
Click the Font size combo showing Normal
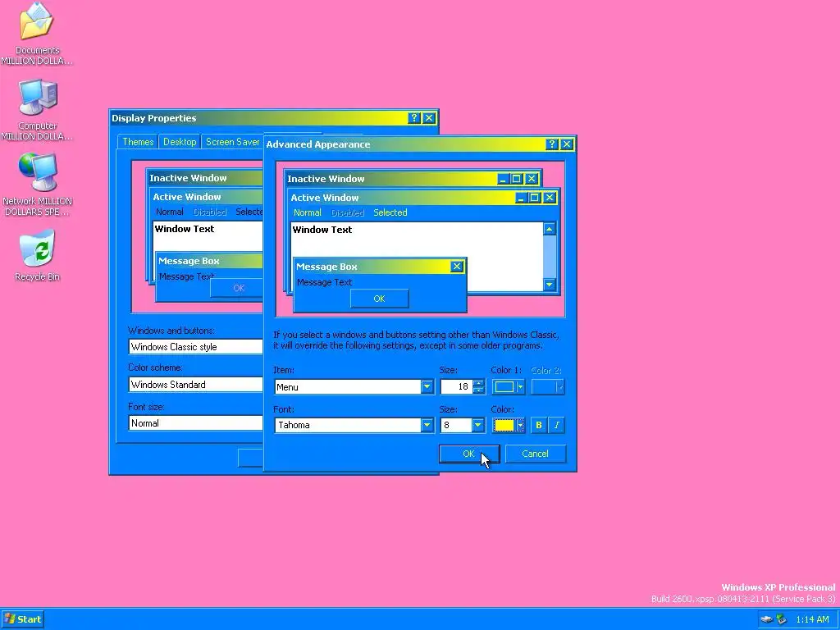(195, 423)
